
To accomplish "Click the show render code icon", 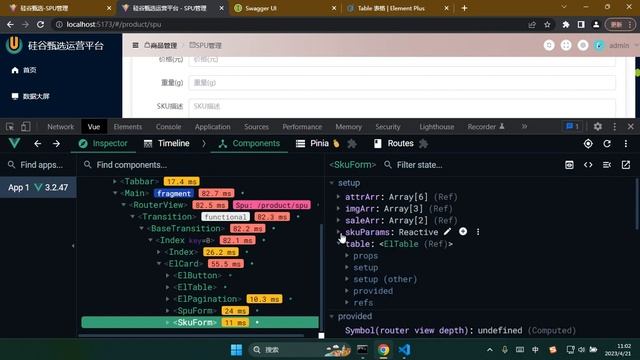I will [x=588, y=165].
